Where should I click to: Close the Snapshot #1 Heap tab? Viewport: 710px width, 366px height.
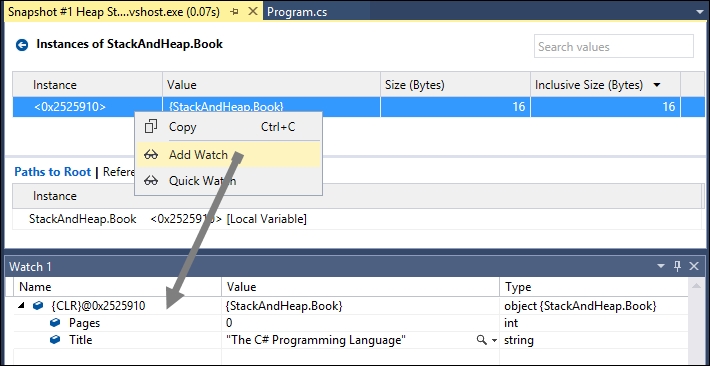point(253,12)
